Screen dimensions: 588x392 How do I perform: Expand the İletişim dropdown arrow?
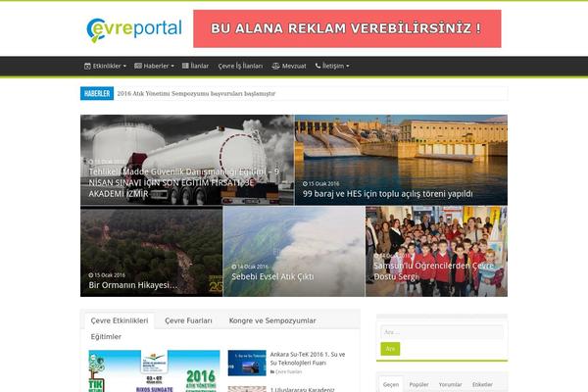pos(348,66)
